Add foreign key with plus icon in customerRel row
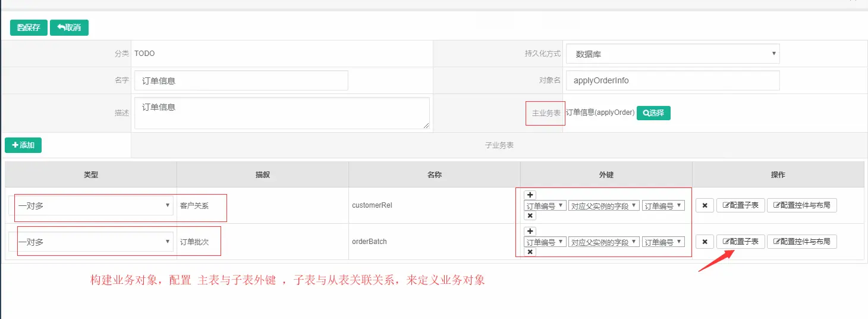This screenshot has width=868, height=319. pos(530,195)
